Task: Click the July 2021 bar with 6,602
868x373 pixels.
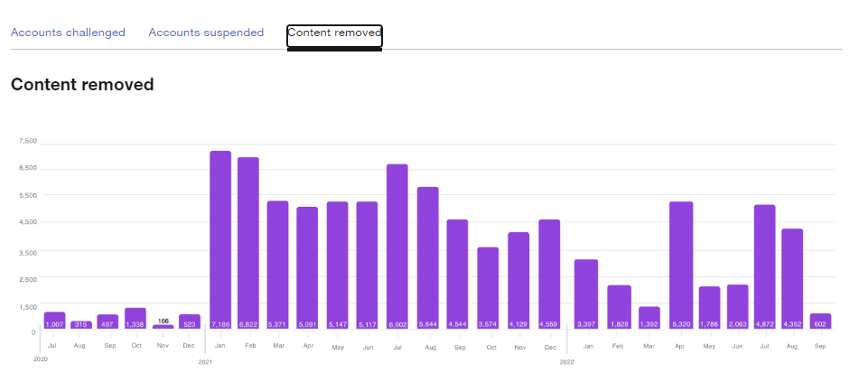Action: click(397, 246)
